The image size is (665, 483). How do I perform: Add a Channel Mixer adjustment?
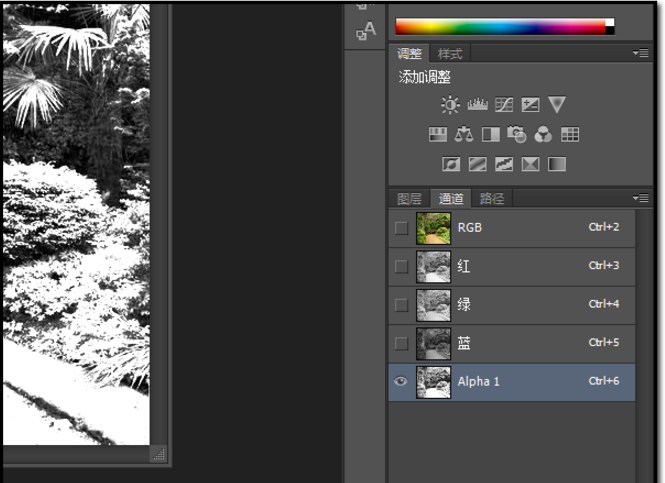(543, 134)
